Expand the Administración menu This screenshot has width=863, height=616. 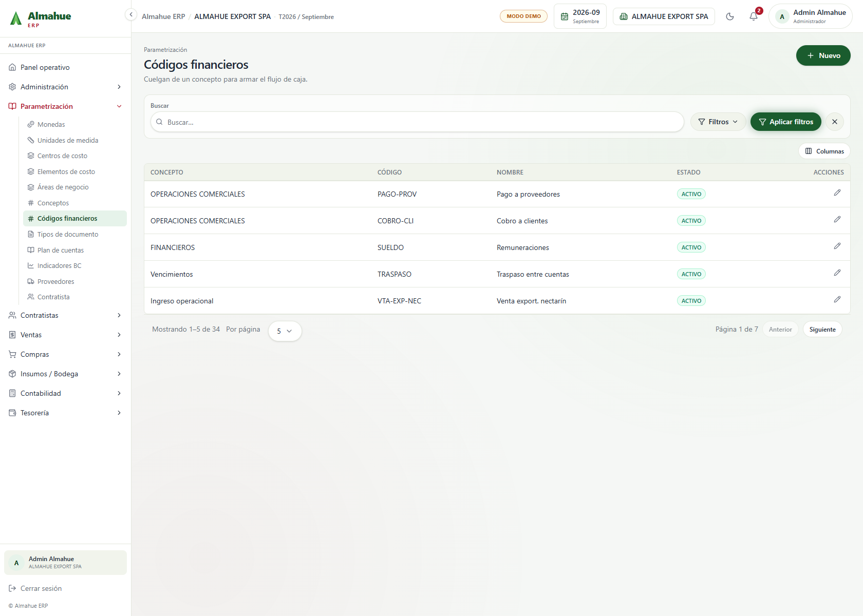pyautogui.click(x=65, y=87)
